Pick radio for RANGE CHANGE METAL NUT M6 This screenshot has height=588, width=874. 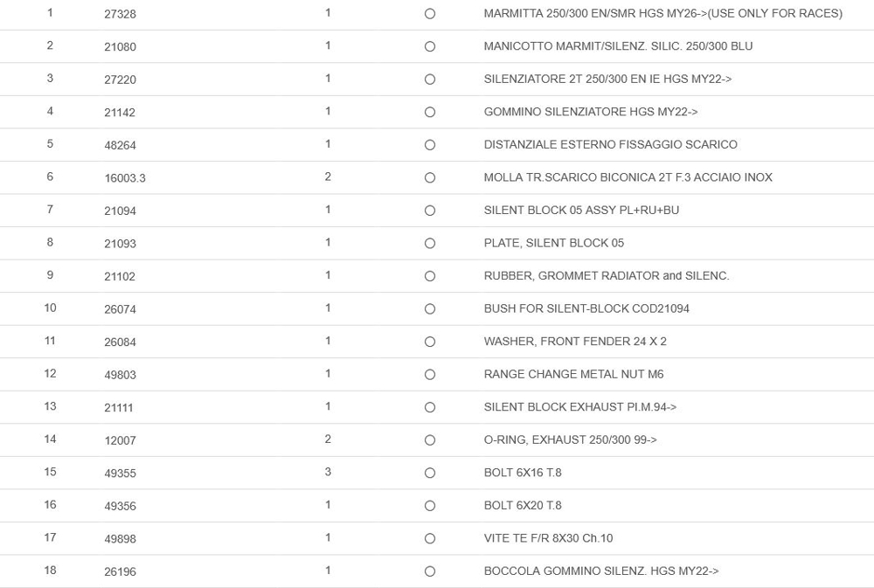(x=429, y=375)
